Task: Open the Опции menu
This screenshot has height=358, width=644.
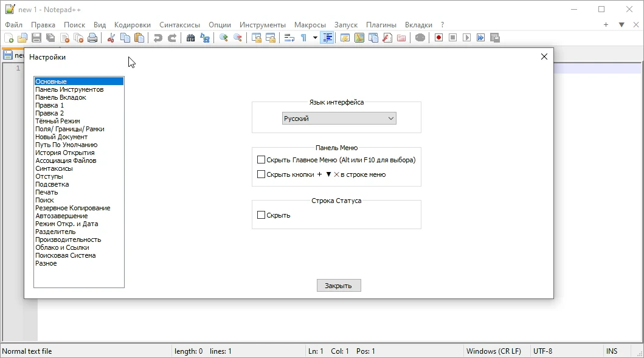Action: (220, 25)
